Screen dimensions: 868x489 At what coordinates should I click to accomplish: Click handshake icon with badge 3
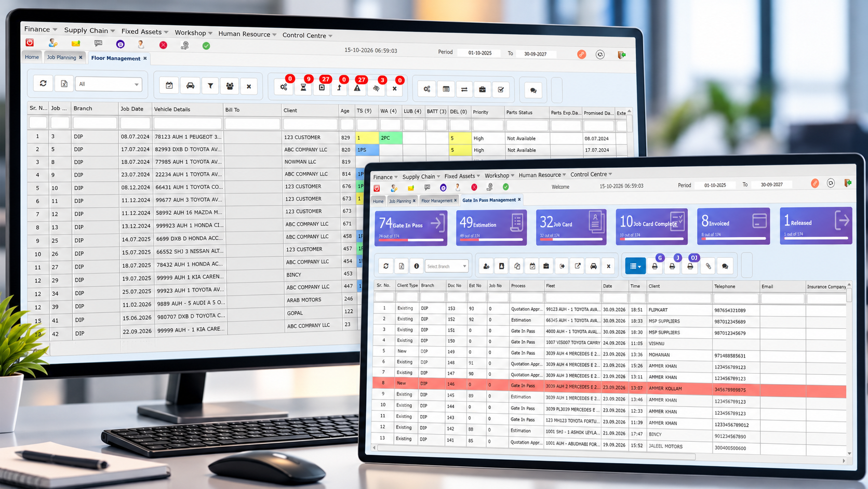376,88
